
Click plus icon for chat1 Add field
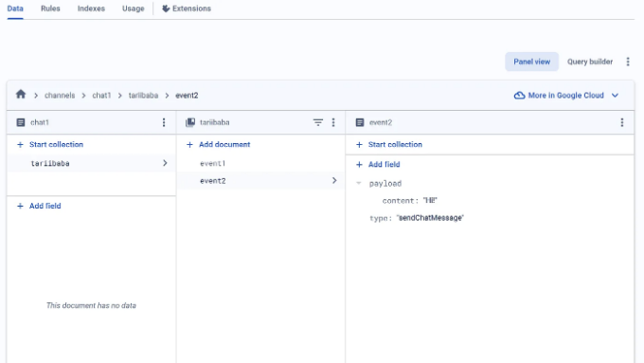[x=20, y=206]
